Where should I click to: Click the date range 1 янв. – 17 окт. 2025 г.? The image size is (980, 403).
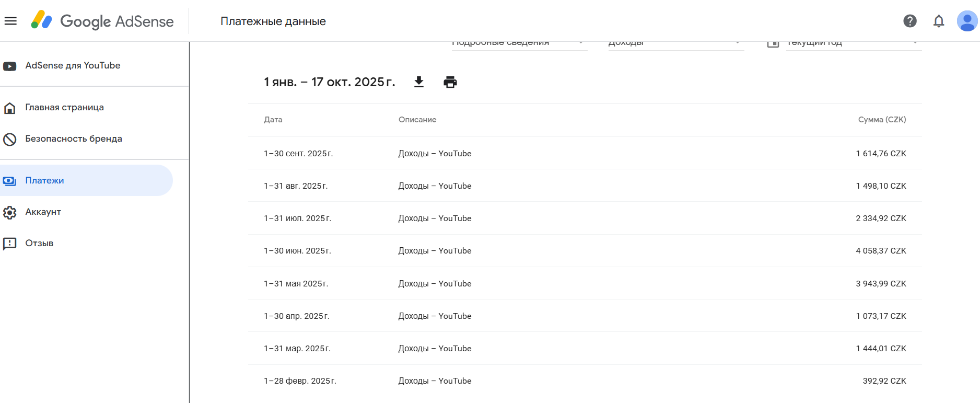pos(330,82)
